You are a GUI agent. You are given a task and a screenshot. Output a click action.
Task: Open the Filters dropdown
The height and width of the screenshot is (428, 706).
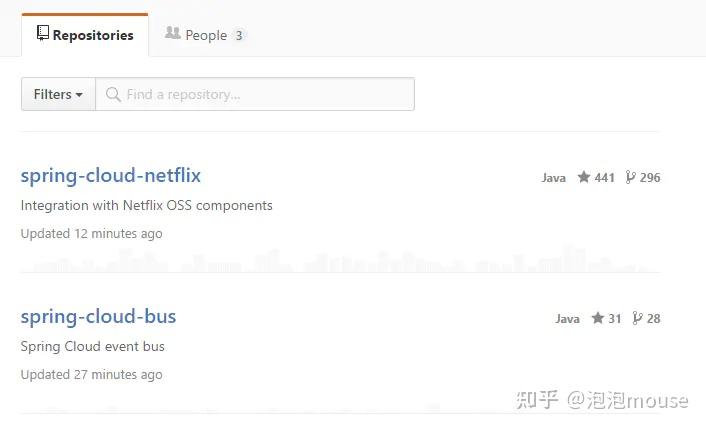tap(58, 95)
